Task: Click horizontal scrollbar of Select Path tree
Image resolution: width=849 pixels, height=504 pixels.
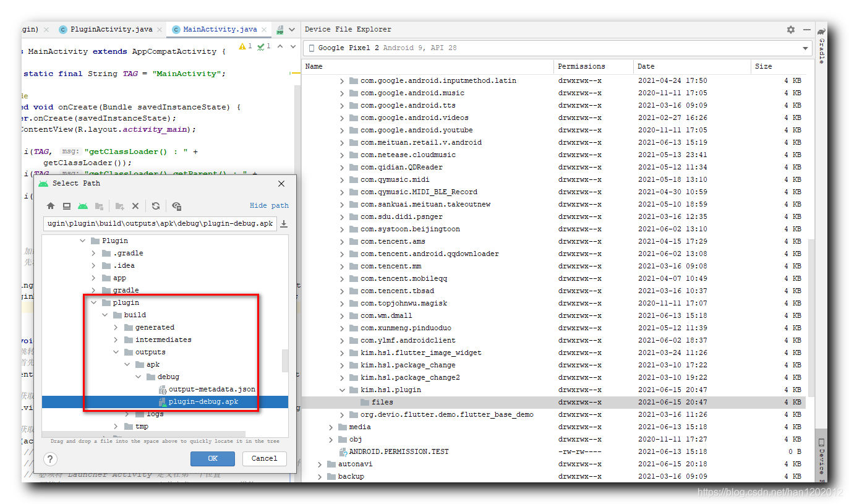Action: click(143, 435)
